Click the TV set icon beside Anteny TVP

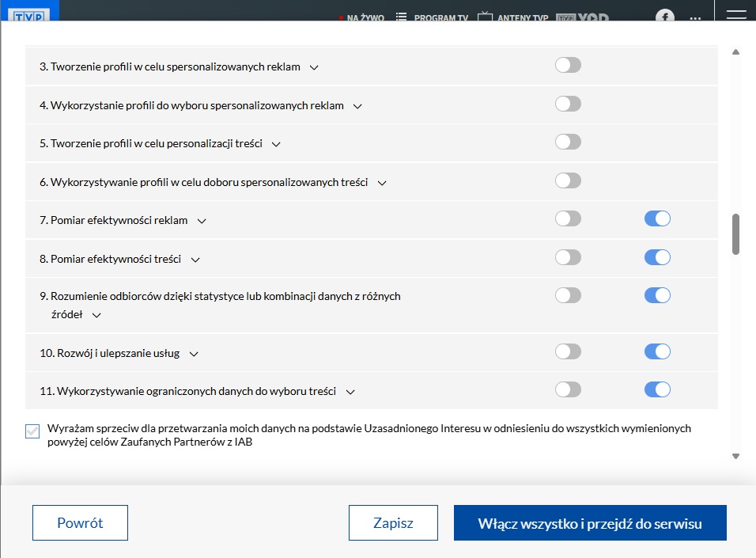485,17
